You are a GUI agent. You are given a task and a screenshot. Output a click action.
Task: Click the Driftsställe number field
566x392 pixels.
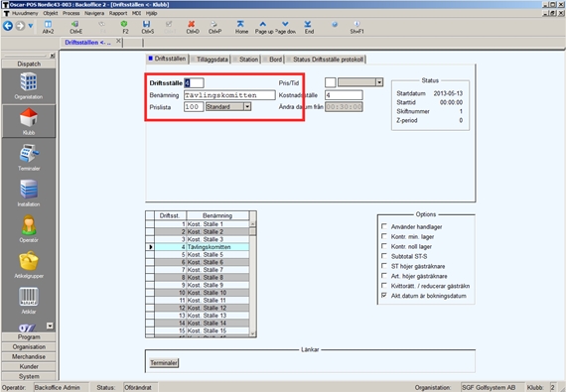point(194,83)
